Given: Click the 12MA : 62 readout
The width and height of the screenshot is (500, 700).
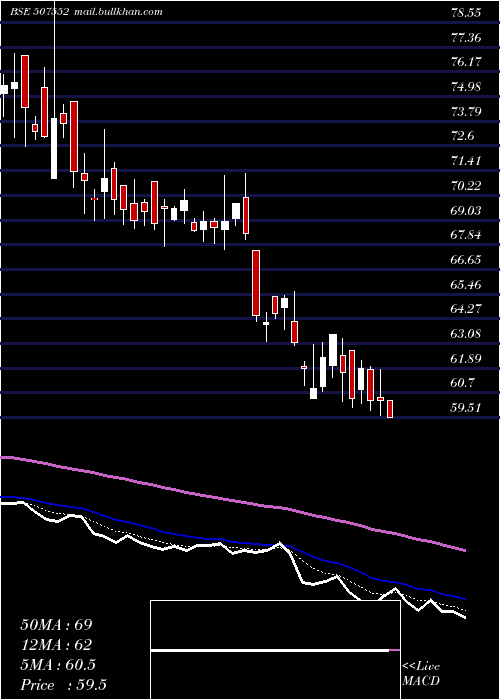Looking at the screenshot, I should click(x=56, y=645).
